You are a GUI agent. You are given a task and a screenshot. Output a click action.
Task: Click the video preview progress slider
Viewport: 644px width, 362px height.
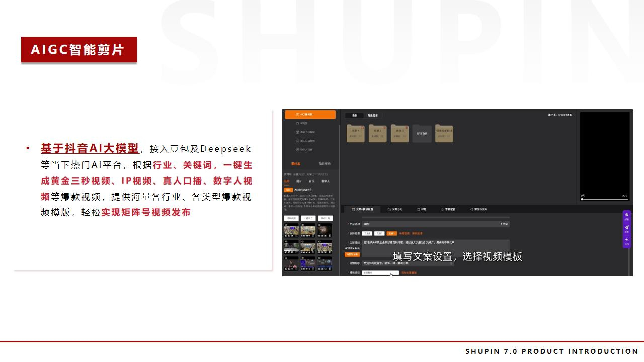coord(604,199)
